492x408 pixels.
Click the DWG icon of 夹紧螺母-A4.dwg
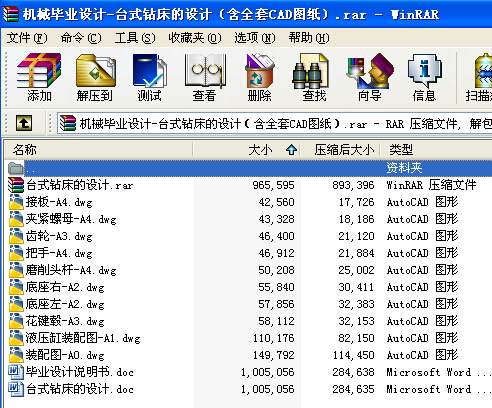click(x=16, y=219)
